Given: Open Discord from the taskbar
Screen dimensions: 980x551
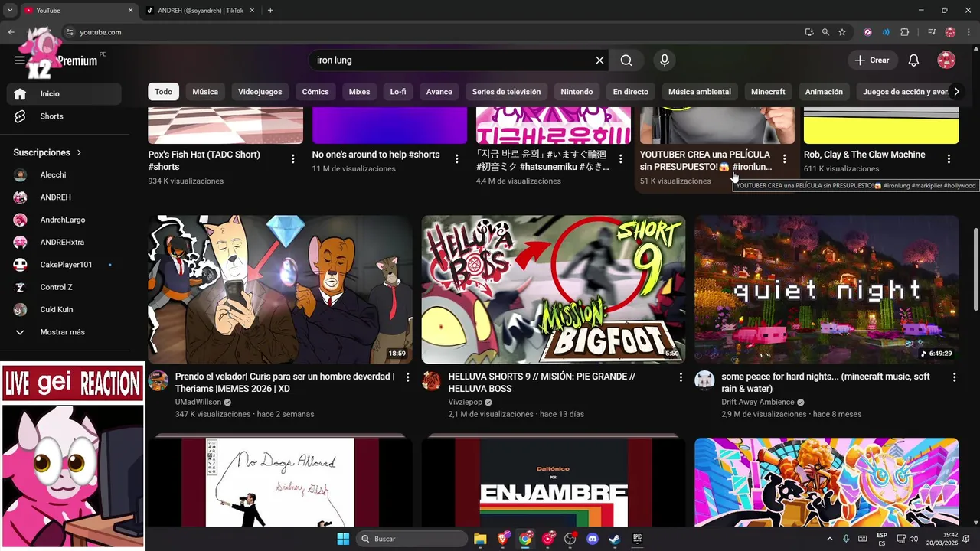Looking at the screenshot, I should pos(592,539).
